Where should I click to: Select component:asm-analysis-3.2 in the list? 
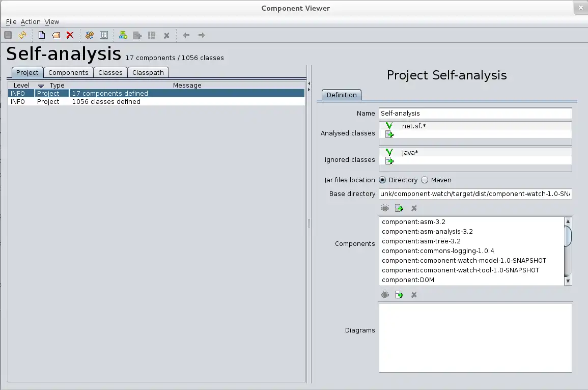tap(472, 231)
